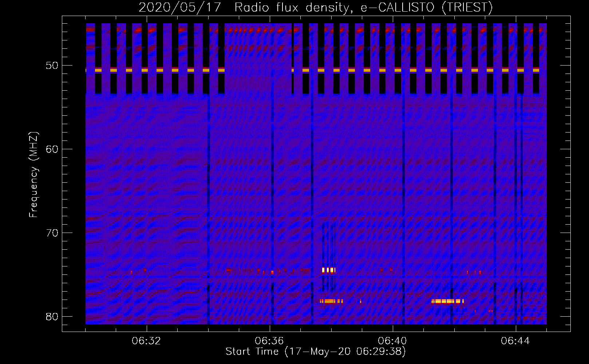Click the 50 MHz frequency tick label
The width and height of the screenshot is (589, 364).
52,66
